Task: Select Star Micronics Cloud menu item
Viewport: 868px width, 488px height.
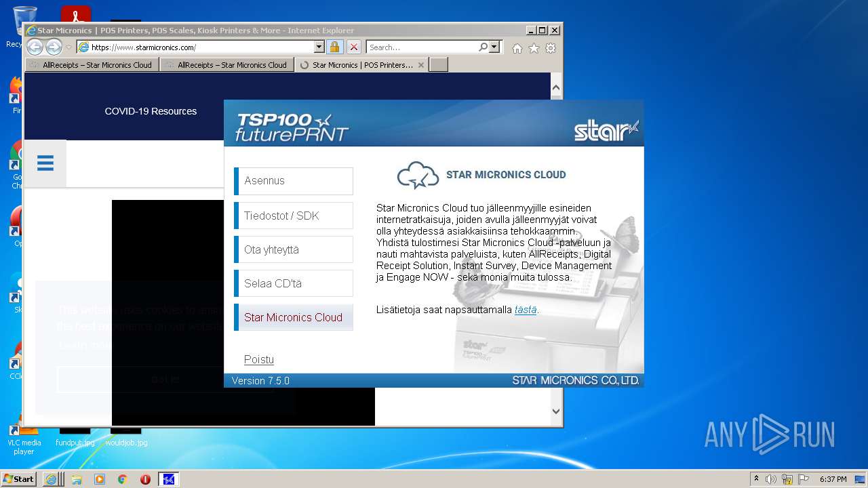Action: click(x=294, y=317)
